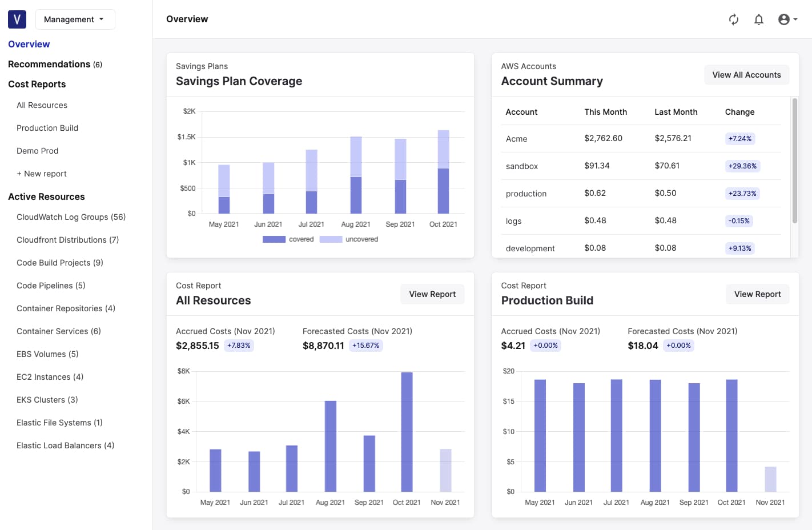This screenshot has width=812, height=530.
Task: Click View Report for All Resources
Action: pos(432,294)
